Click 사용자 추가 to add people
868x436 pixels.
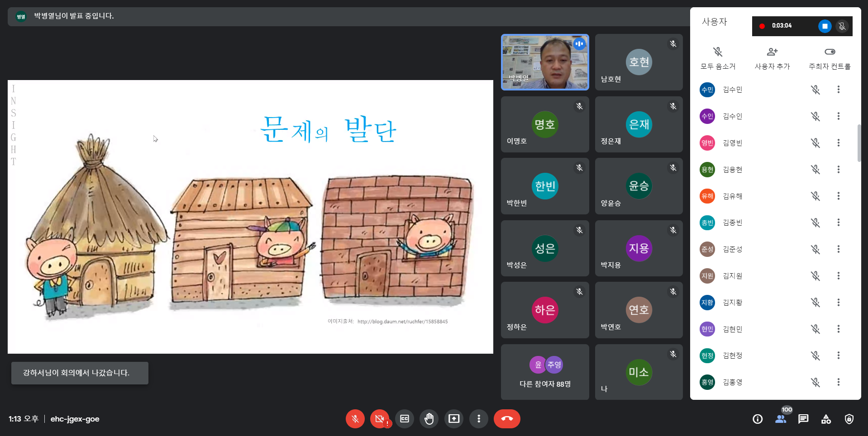click(772, 58)
